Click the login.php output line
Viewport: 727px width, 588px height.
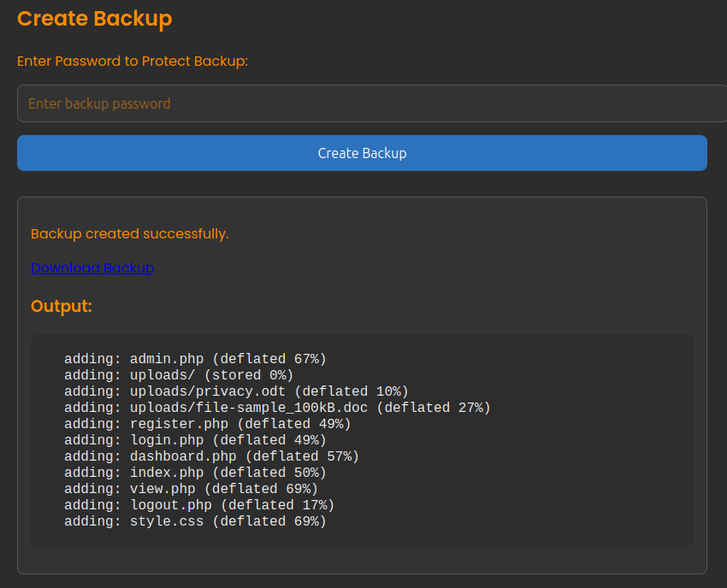[x=195, y=440]
